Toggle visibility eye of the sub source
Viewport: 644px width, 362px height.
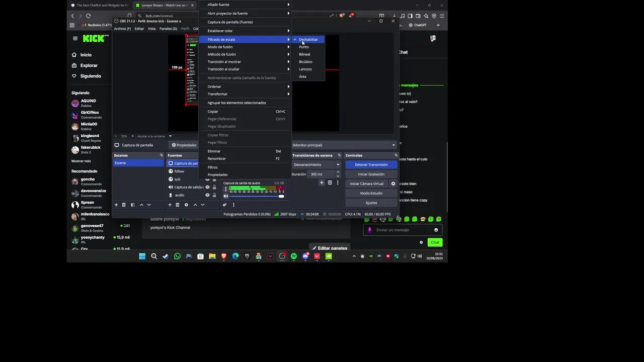(207, 179)
